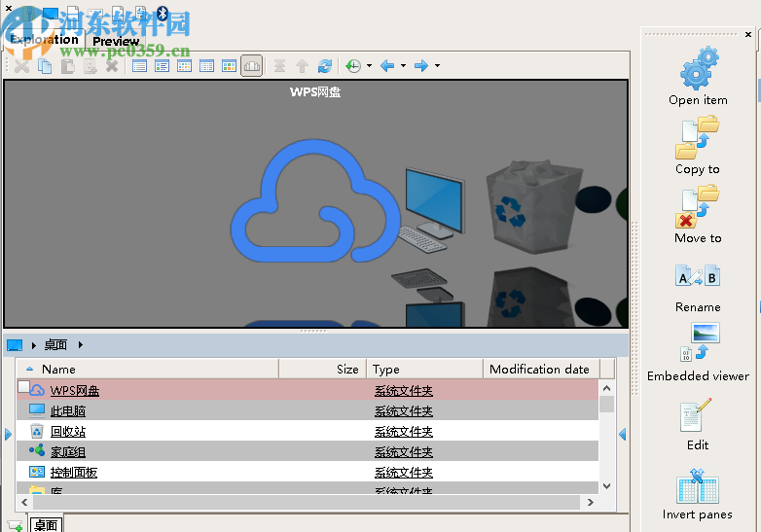Click the Paste shortcut toolbar icon
761x532 pixels.
(x=90, y=66)
